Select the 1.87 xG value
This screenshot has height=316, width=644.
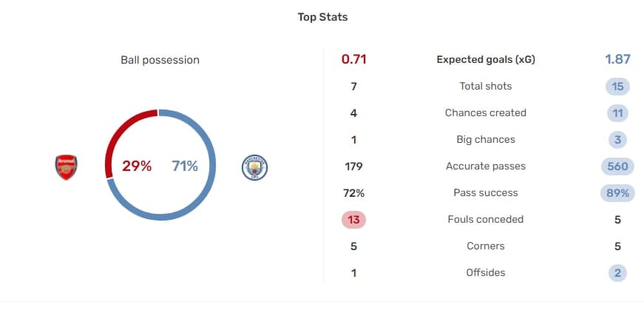(617, 59)
